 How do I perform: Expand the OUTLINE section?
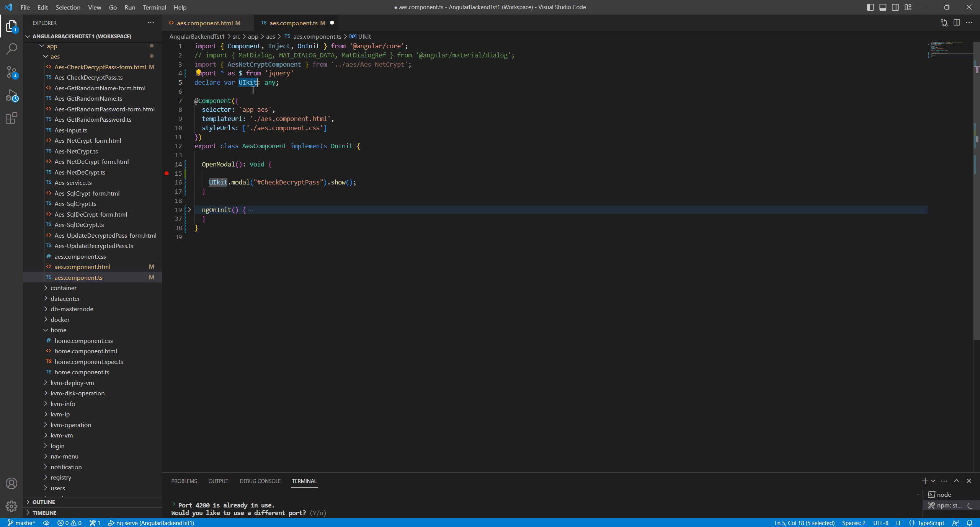click(44, 502)
